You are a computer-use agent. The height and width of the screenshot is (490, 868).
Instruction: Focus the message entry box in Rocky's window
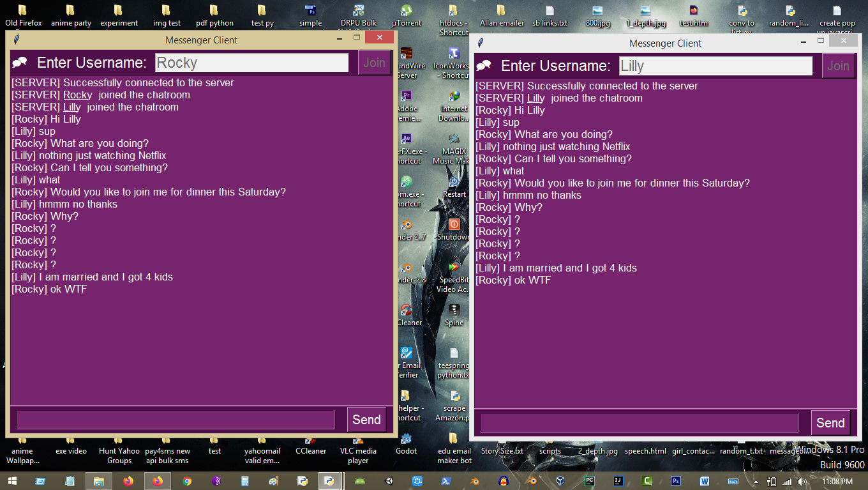pyautogui.click(x=176, y=420)
